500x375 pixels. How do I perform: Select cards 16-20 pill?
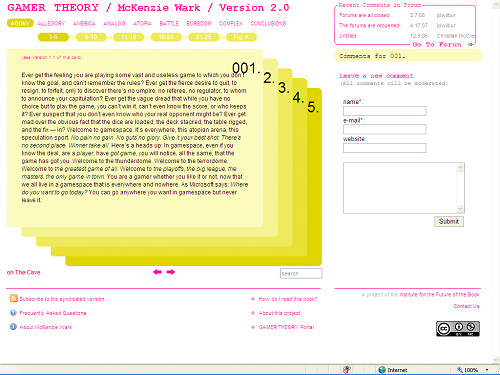coord(166,37)
